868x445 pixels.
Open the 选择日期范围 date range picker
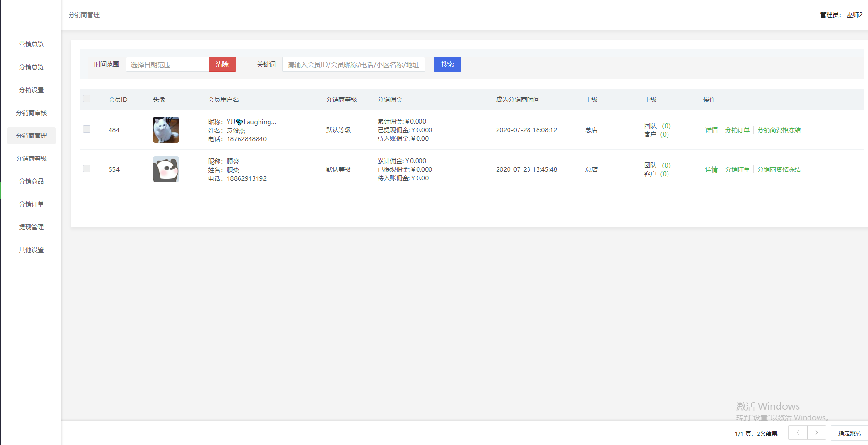(167, 64)
